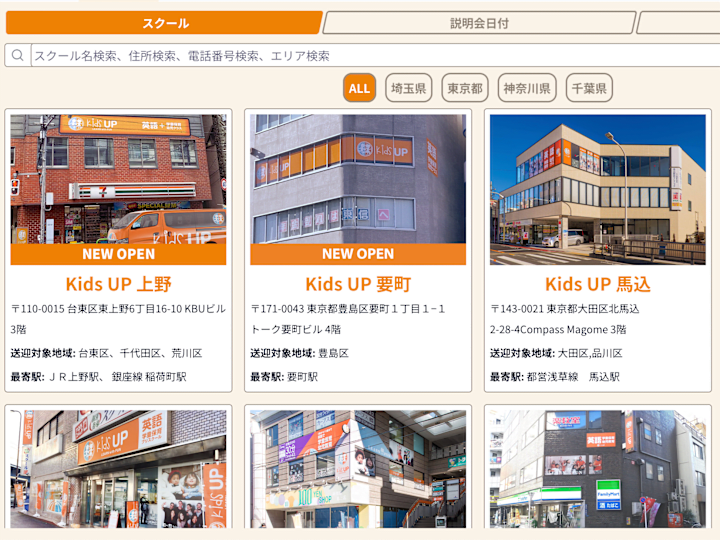The height and width of the screenshot is (540, 720).
Task: Click text 最寄駅: 都営浅草線 馬込駅
Action: coord(555,377)
